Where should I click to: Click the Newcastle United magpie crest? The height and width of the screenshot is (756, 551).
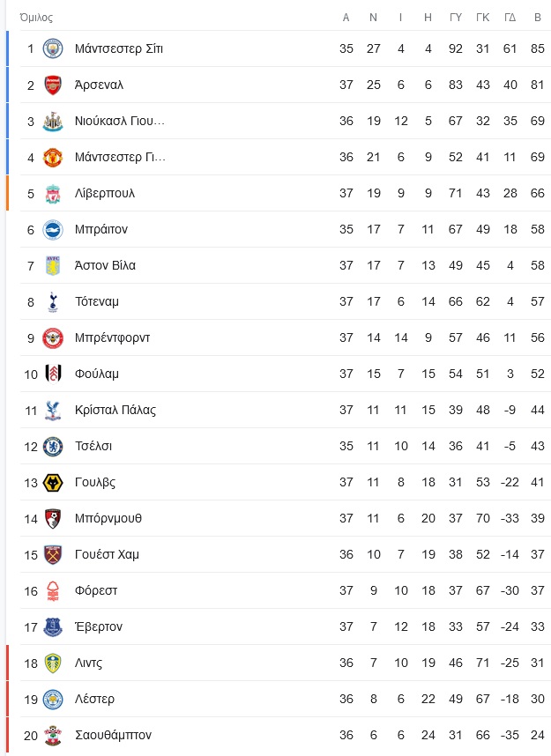53,121
